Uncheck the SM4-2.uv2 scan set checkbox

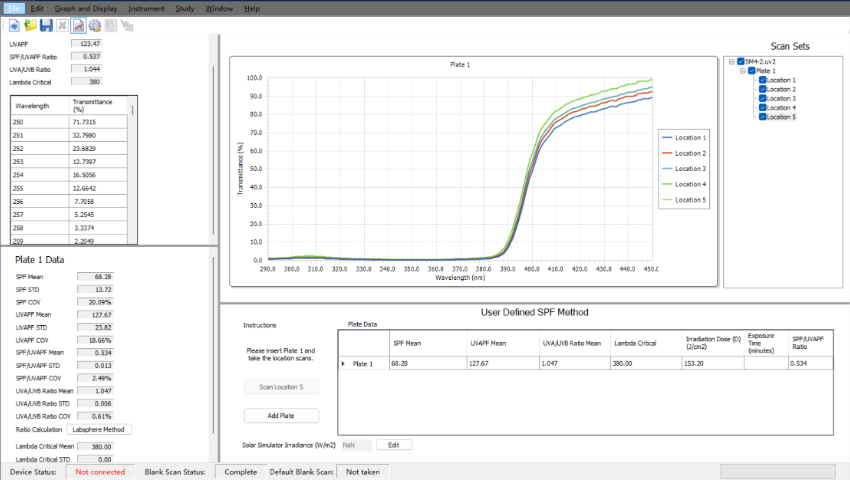(740, 61)
